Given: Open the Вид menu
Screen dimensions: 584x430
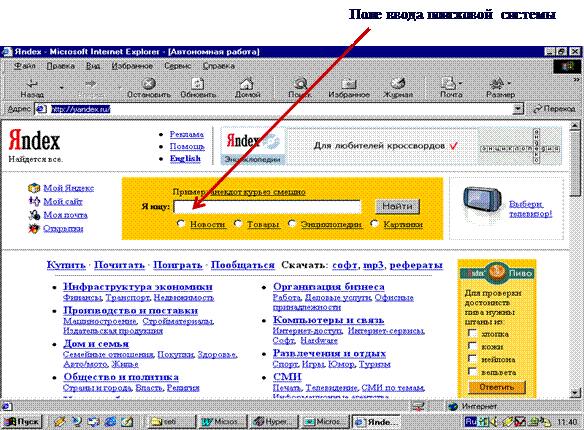Looking at the screenshot, I should pos(93,66).
